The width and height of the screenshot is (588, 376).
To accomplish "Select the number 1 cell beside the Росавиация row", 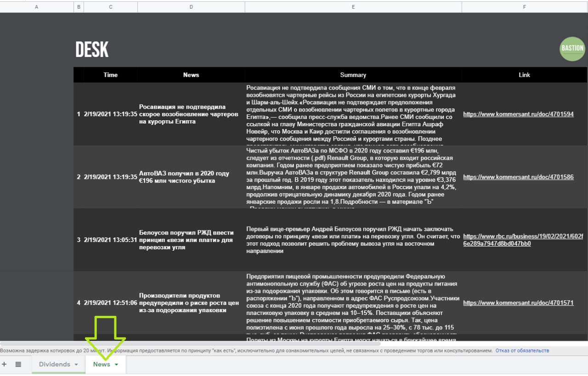I will 79,114.
